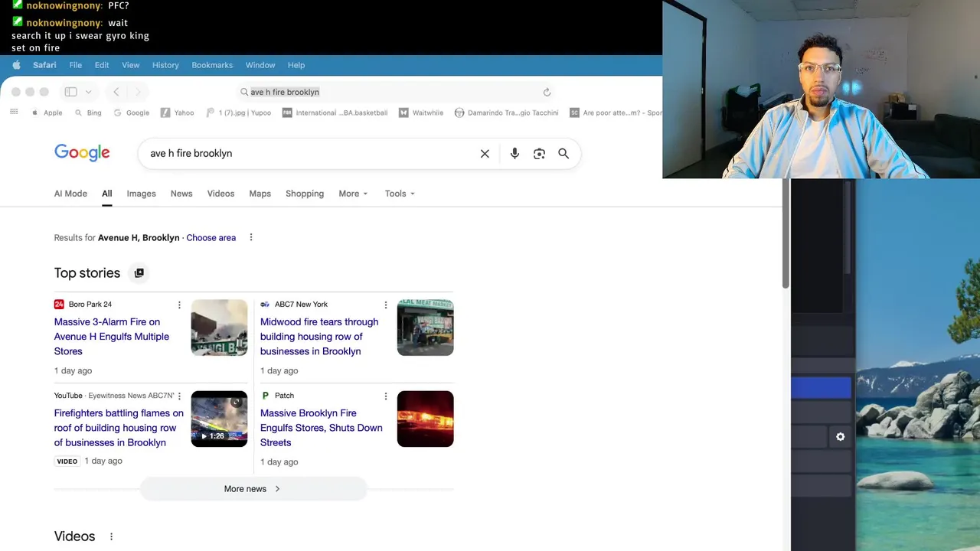Expand the sidebar tab group dropdown arrow

(88, 92)
